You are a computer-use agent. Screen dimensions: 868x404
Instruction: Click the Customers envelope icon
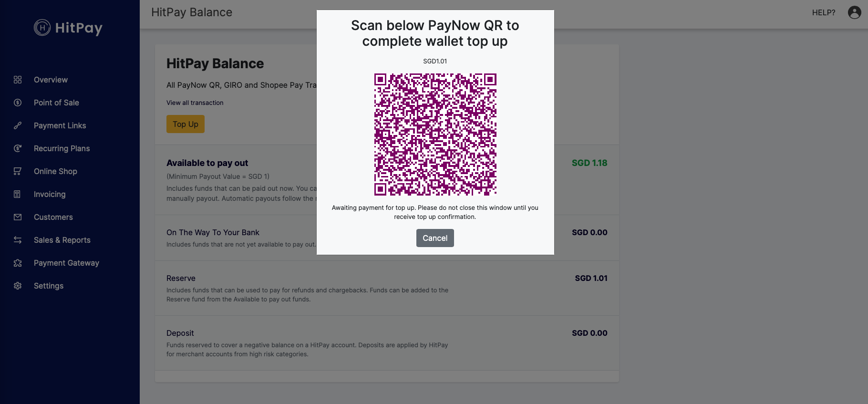(x=18, y=217)
